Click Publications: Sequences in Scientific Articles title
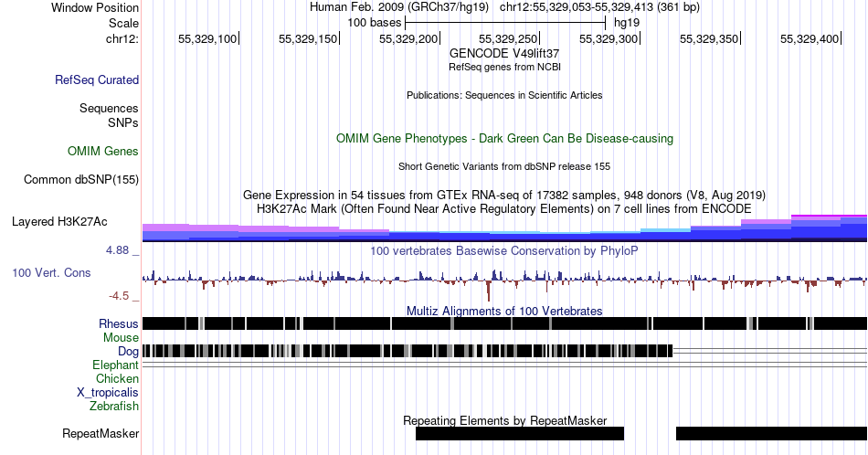The image size is (868, 455). point(504,95)
